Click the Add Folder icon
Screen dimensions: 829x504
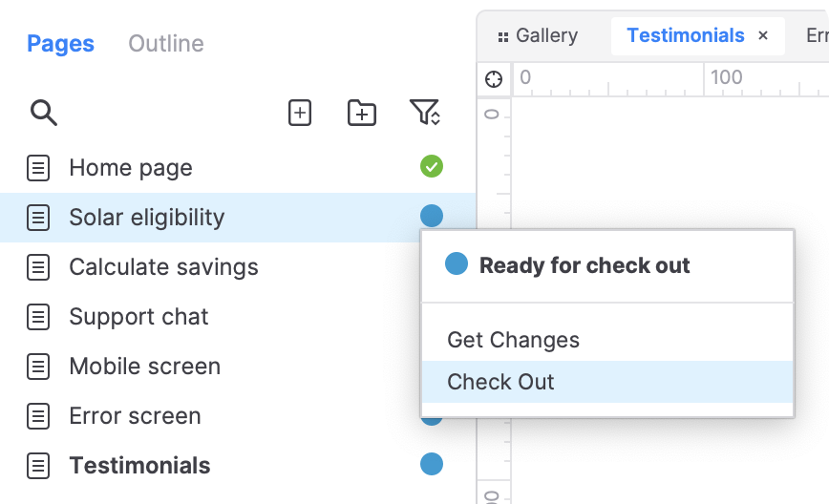click(x=361, y=113)
